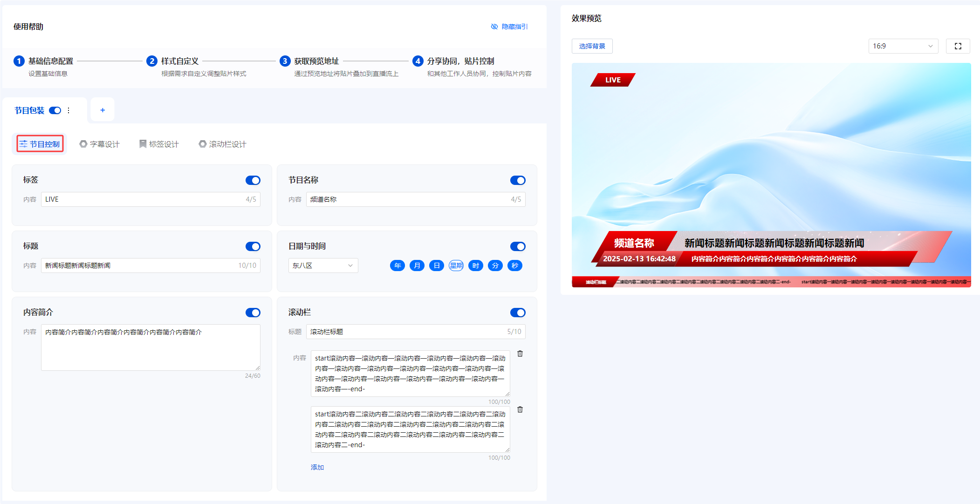Screen dimensions: 980x504
Task: Open the 滚动栏设计 tab
Action: click(222, 144)
